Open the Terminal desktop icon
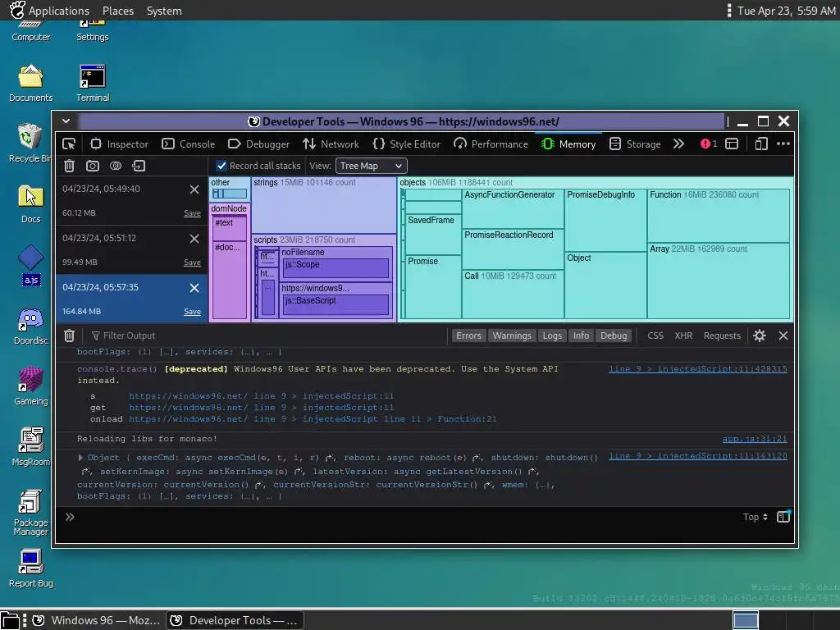Screen dimensions: 840x630 point(93,84)
